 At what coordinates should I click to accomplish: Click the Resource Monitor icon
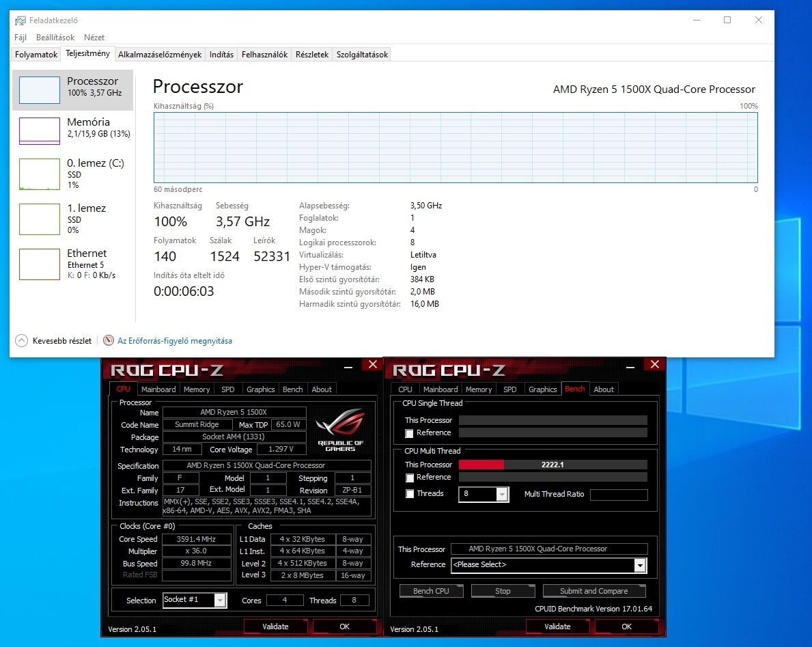point(108,340)
